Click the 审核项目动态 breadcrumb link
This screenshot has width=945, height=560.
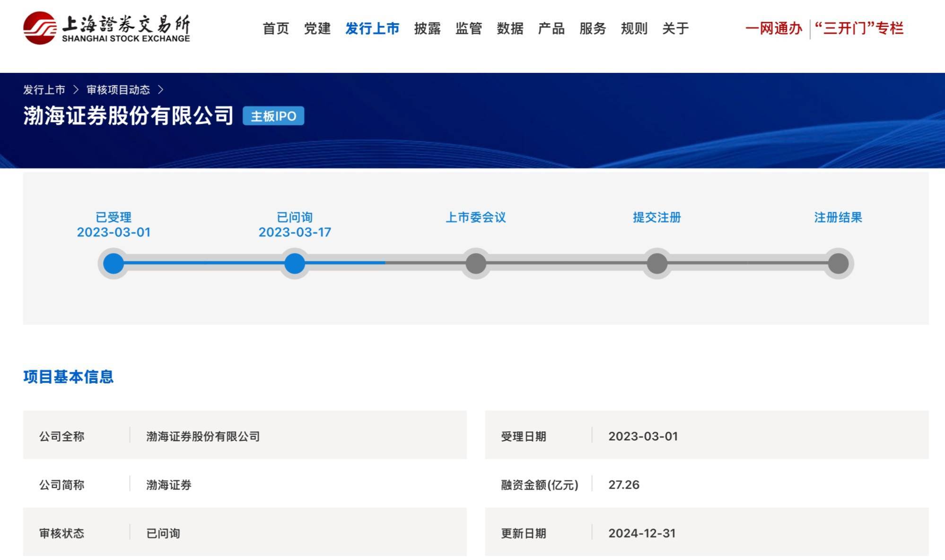tap(118, 90)
